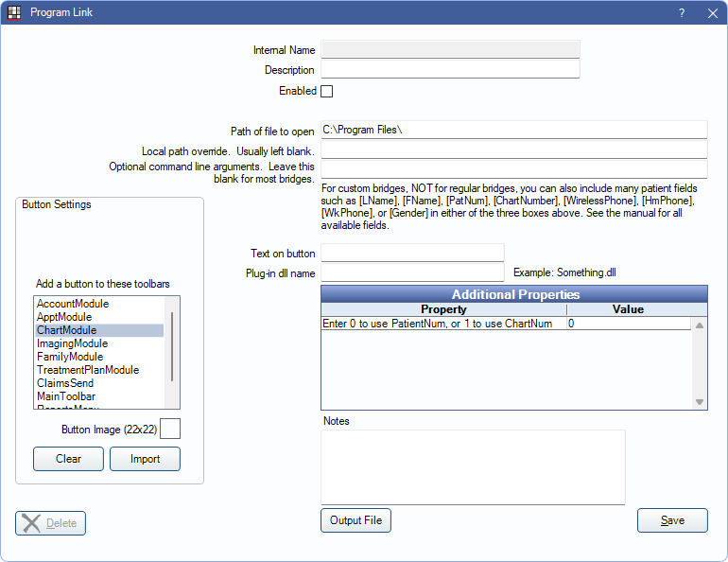Toggle the Enabled checkbox
The height and width of the screenshot is (562, 728).
point(327,92)
